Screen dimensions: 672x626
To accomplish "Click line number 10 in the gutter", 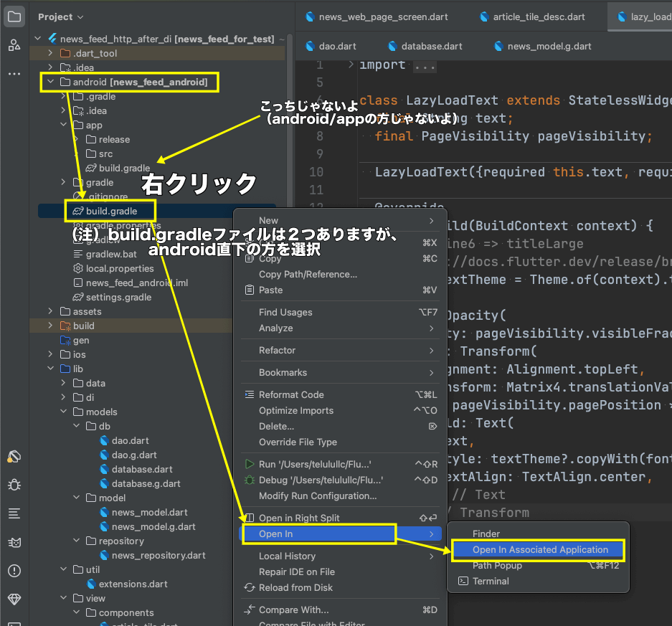I will pyautogui.click(x=316, y=172).
